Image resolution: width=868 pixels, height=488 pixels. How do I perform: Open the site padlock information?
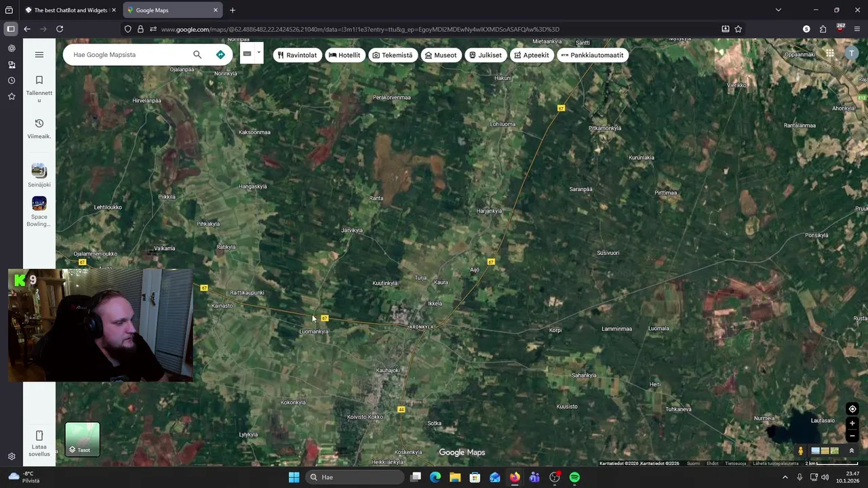coord(140,29)
